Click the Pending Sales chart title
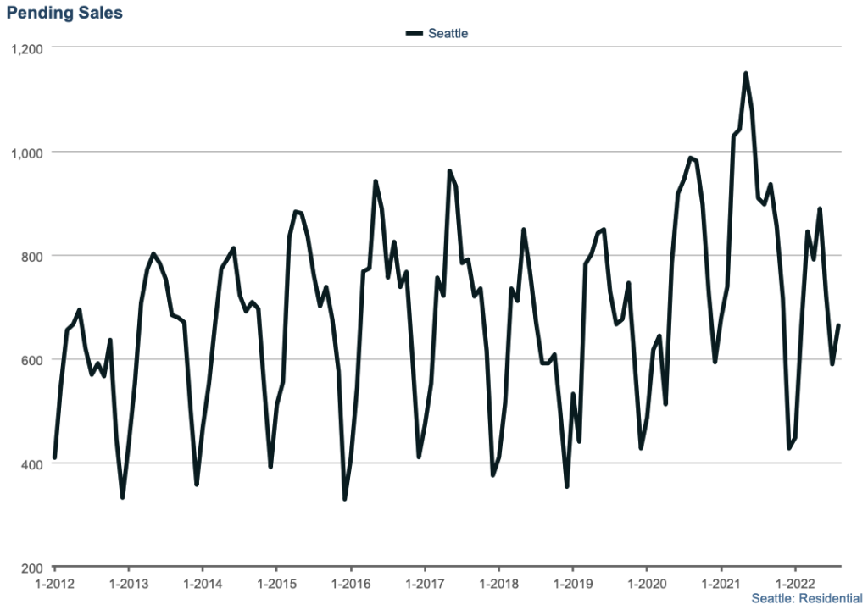Image resolution: width=868 pixels, height=610 pixels. coord(64,13)
